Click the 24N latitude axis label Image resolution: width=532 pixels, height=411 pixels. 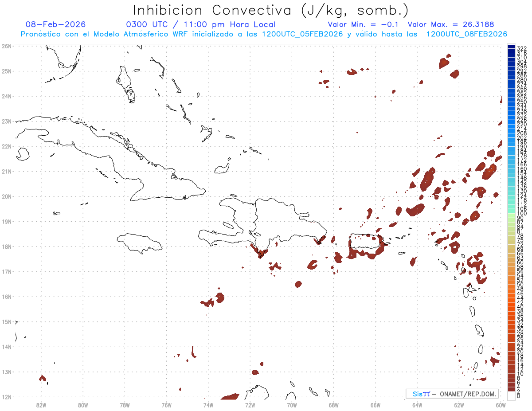pos(7,96)
